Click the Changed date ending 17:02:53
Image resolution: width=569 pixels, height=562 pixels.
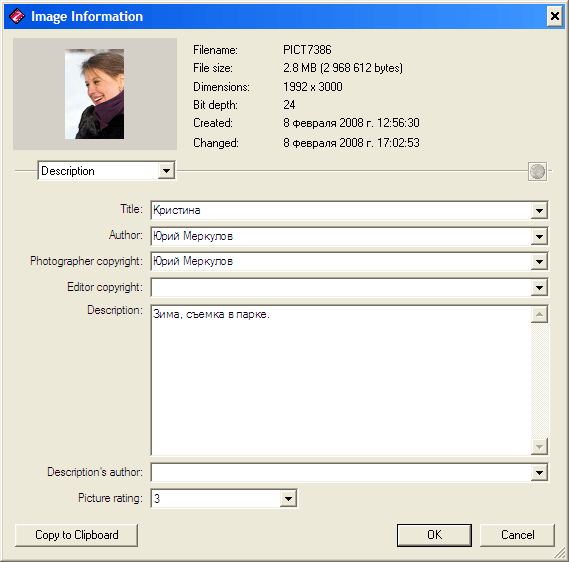click(x=351, y=143)
